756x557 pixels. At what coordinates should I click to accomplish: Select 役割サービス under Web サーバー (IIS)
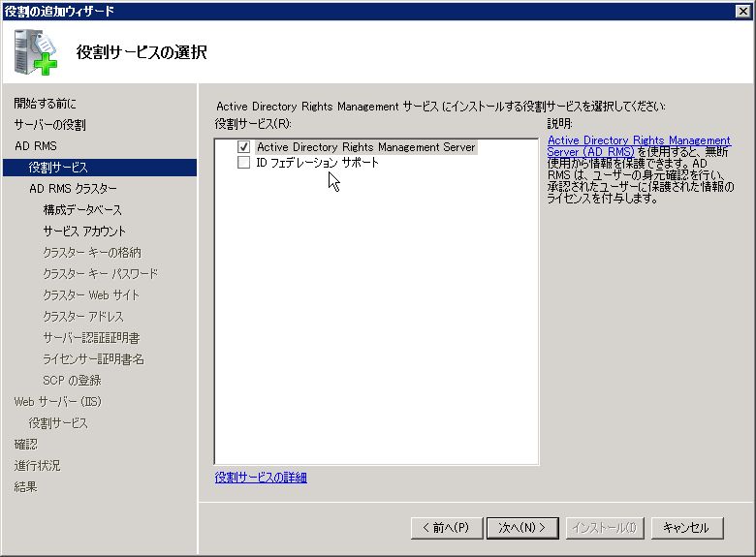tap(58, 422)
